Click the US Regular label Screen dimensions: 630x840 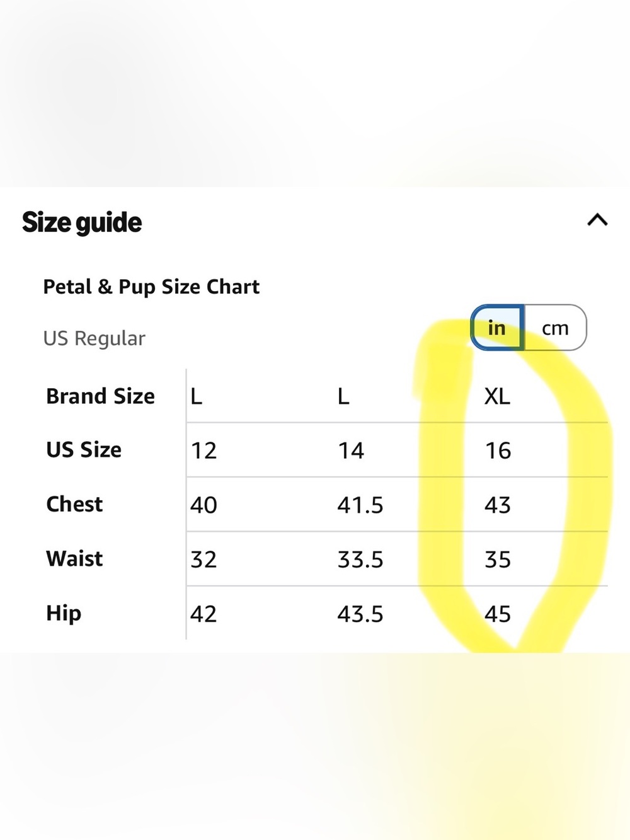(x=94, y=338)
